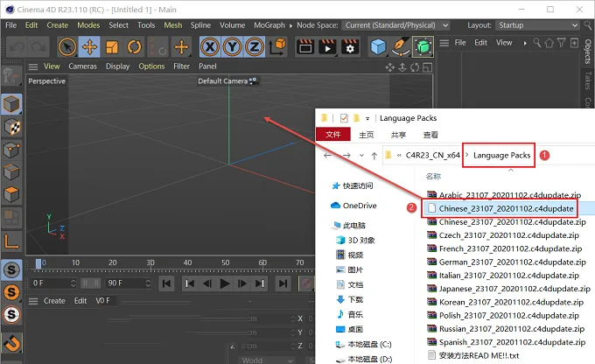This screenshot has width=595, height=364.
Task: Toggle the Enable Snap magnet icon
Action: pos(11,343)
